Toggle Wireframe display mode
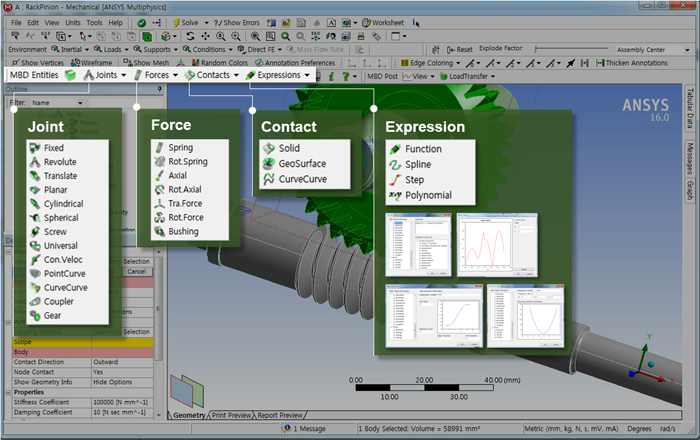Image resolution: width=700 pixels, height=440 pixels. click(x=92, y=63)
